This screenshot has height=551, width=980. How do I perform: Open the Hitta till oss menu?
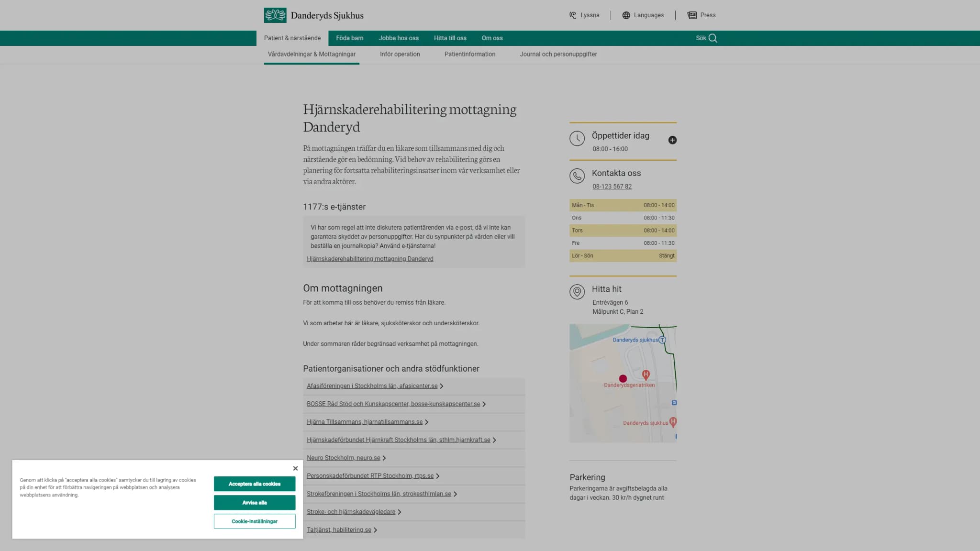pyautogui.click(x=450, y=38)
